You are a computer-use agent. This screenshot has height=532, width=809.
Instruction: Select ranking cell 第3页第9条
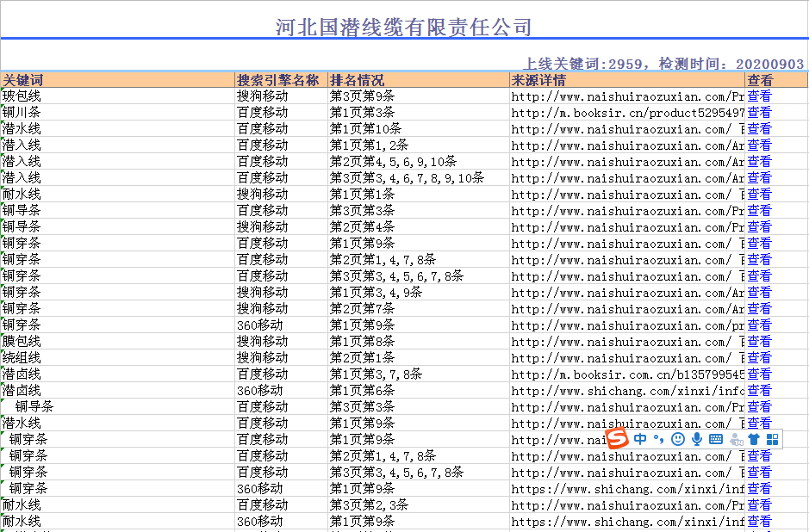419,96
